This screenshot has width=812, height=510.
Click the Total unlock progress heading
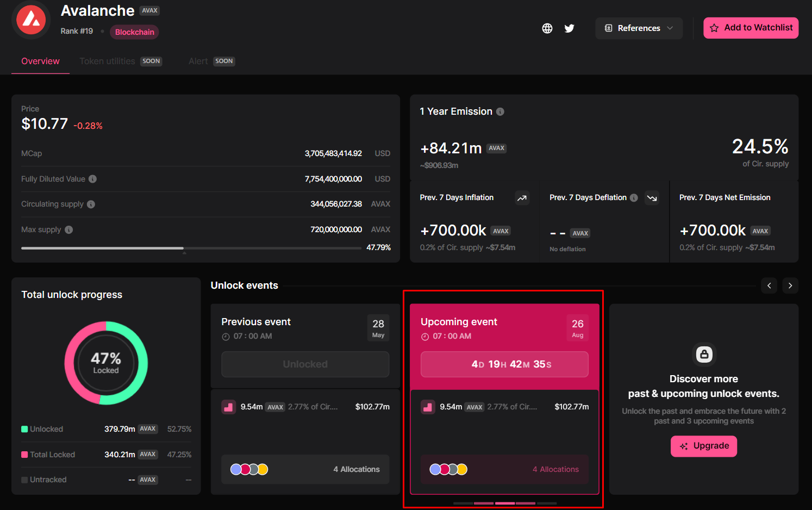point(72,295)
